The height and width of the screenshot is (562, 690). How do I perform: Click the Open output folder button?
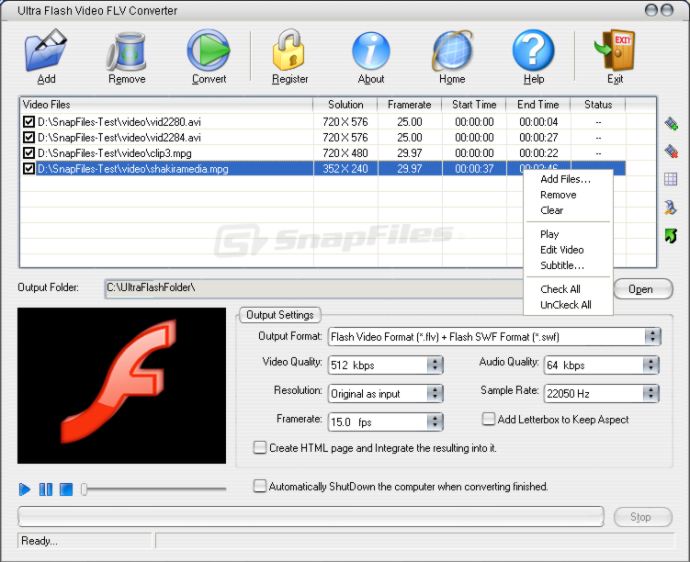pyautogui.click(x=643, y=289)
